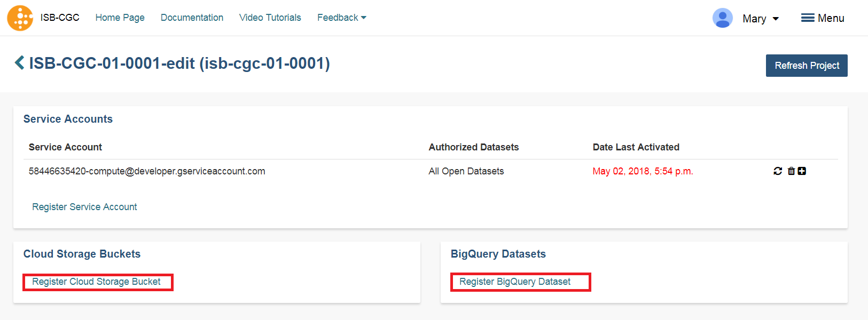Refresh the service account with circular arrows icon
The width and height of the screenshot is (868, 320).
[x=778, y=171]
